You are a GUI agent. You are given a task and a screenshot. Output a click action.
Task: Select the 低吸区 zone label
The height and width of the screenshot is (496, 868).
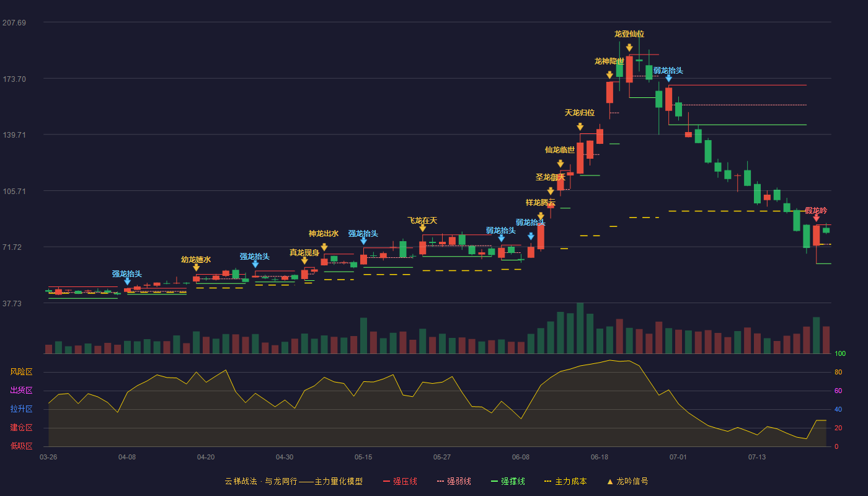click(x=21, y=446)
